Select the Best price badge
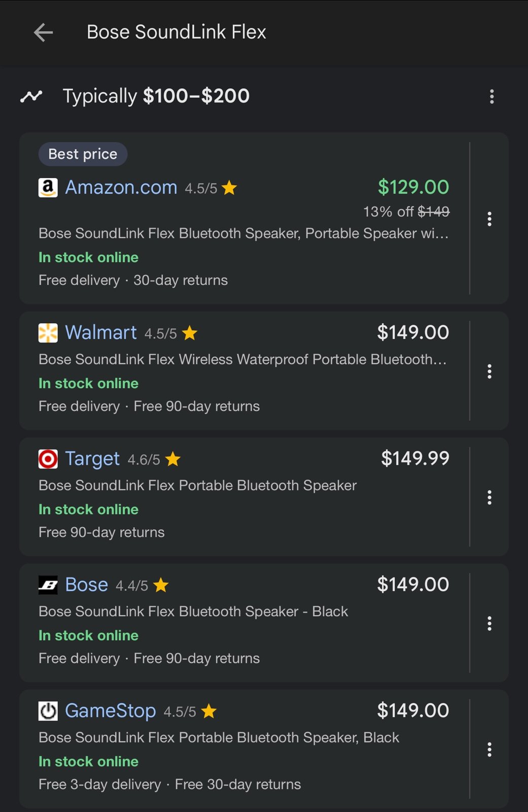This screenshot has height=812, width=528. [83, 154]
